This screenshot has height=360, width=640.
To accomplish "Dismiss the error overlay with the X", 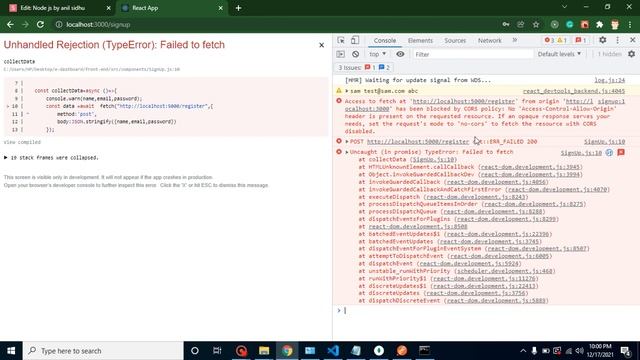I will [x=322, y=45].
